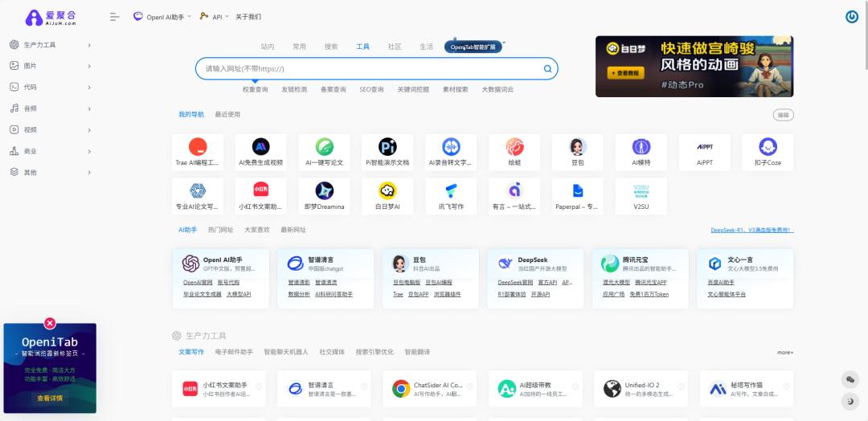Select the 素材搜索 search option
Screen dimensions: 868x421
pyautogui.click(x=455, y=89)
